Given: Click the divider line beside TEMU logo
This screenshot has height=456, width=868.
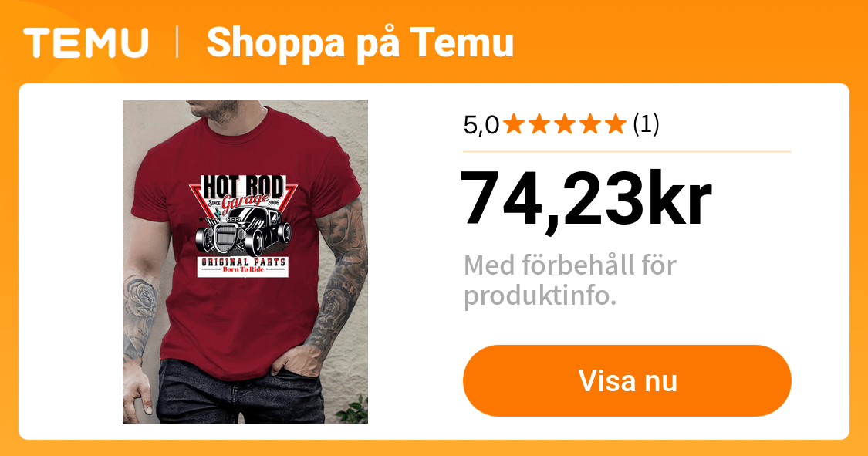Looking at the screenshot, I should point(177,42).
